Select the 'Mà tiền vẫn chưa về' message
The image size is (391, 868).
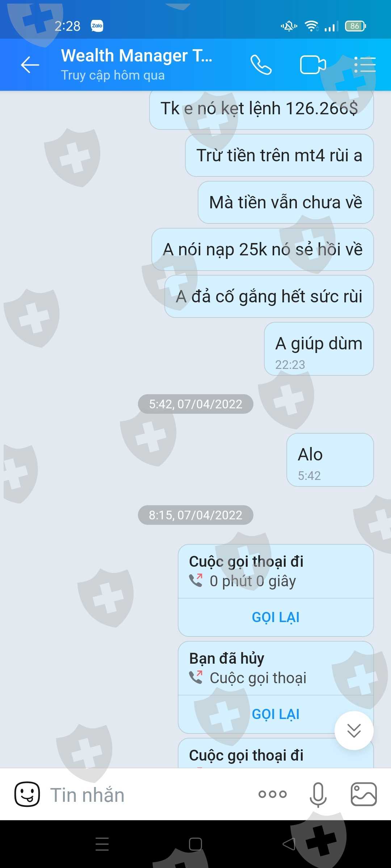(x=286, y=203)
